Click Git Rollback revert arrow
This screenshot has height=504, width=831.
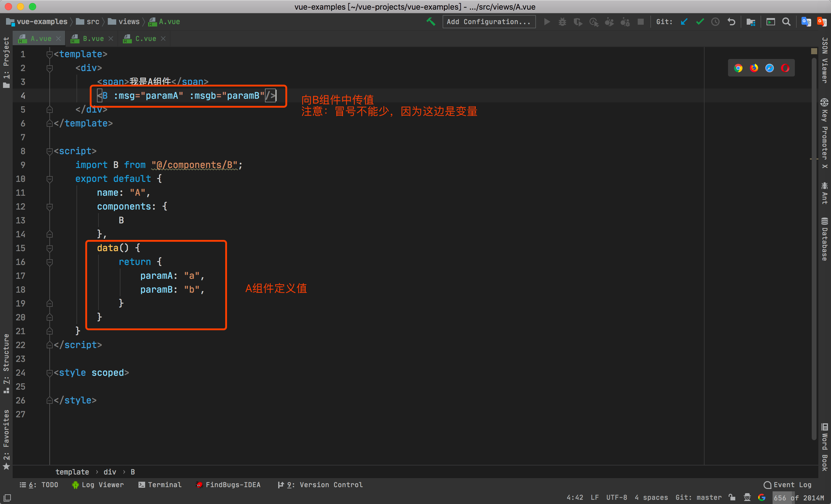coord(731,22)
